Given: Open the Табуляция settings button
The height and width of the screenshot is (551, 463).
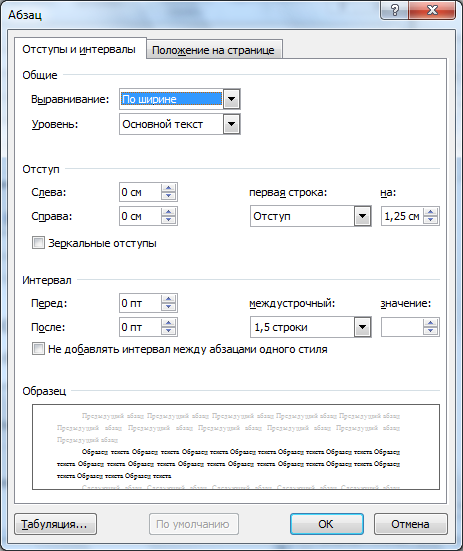Looking at the screenshot, I should point(56,524).
